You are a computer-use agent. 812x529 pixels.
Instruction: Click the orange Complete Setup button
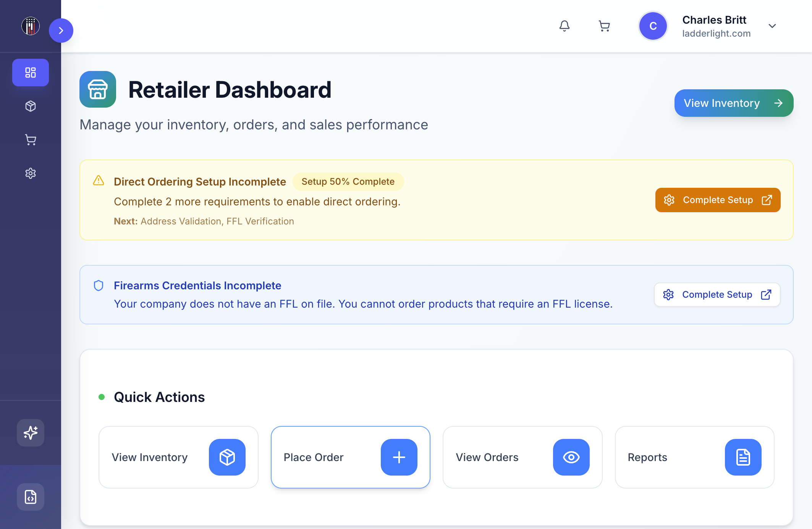[x=718, y=200]
